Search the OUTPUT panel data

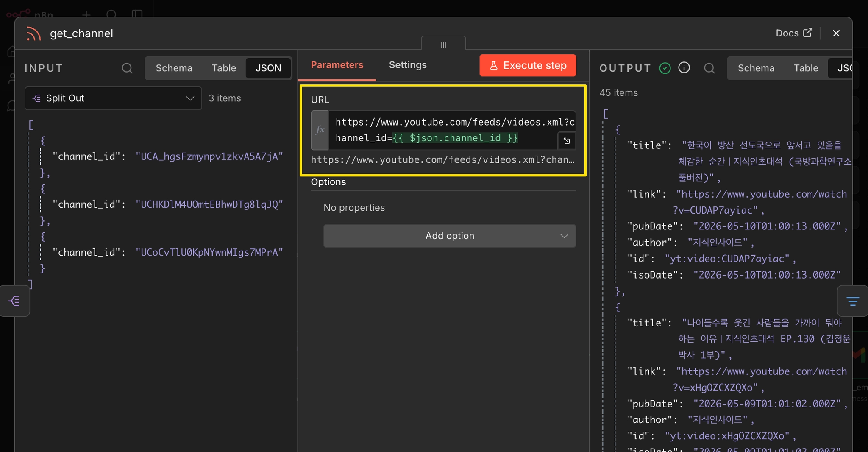pos(709,68)
